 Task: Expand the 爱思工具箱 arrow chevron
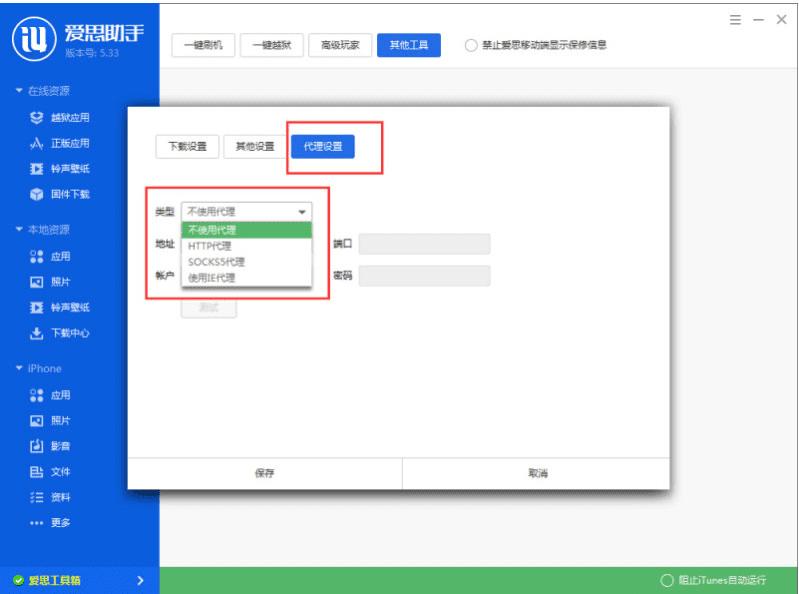141,580
